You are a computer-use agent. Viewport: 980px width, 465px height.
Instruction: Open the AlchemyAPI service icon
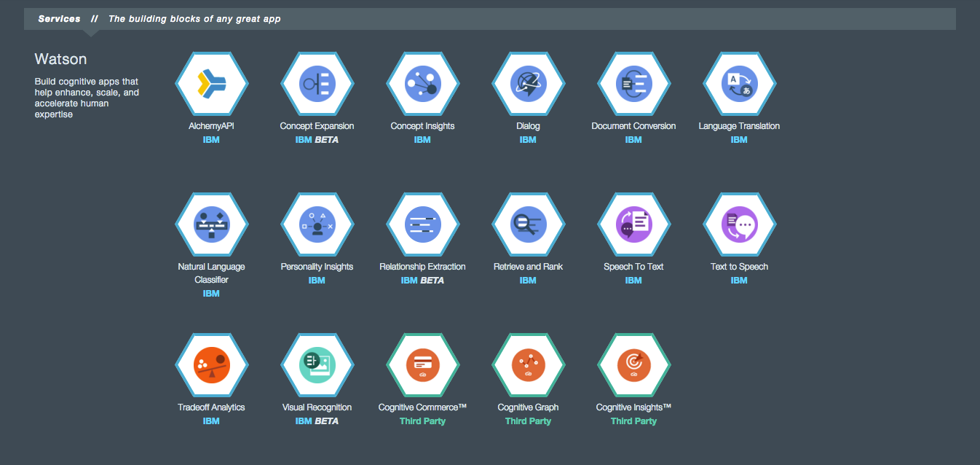click(211, 84)
